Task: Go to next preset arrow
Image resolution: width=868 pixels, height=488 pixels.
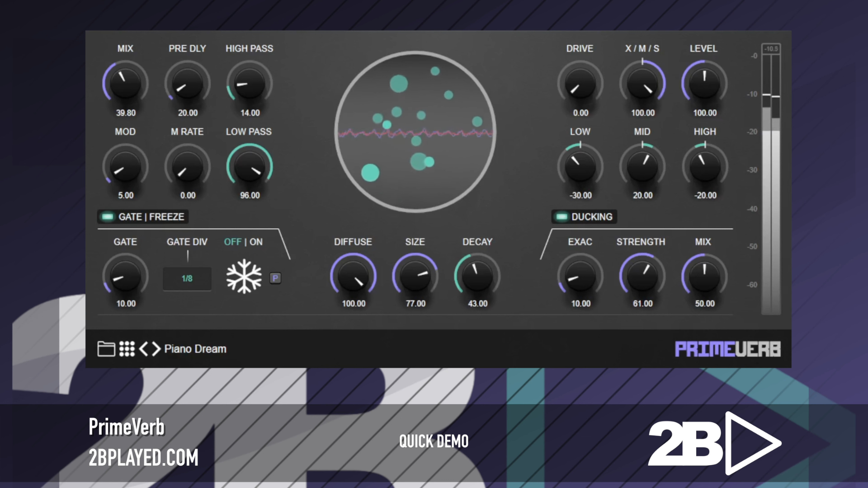Action: [156, 349]
